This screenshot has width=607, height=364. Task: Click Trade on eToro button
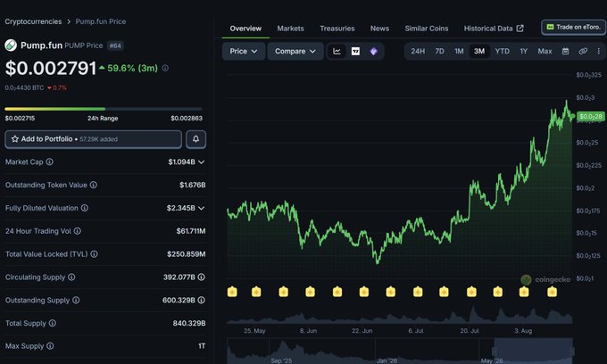tap(574, 27)
